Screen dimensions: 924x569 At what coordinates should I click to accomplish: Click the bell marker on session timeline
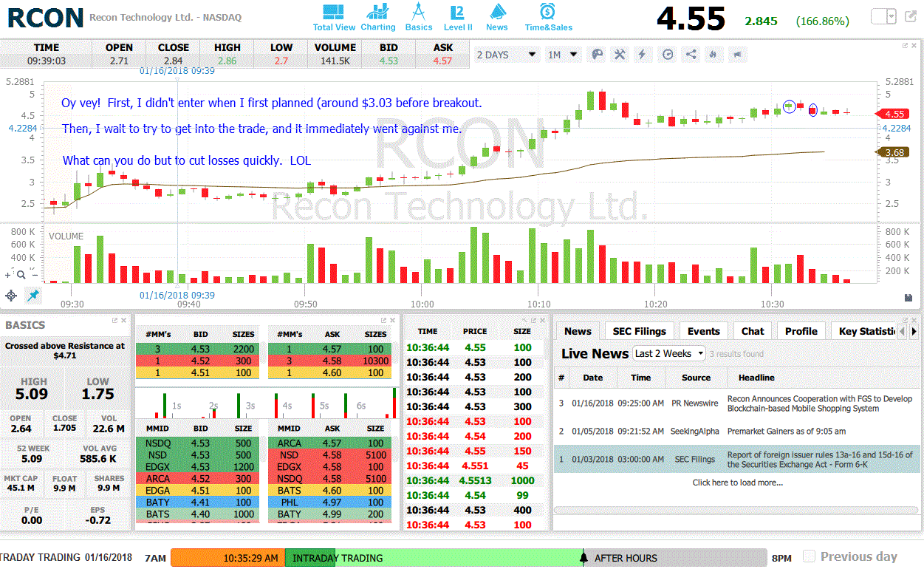[584, 557]
